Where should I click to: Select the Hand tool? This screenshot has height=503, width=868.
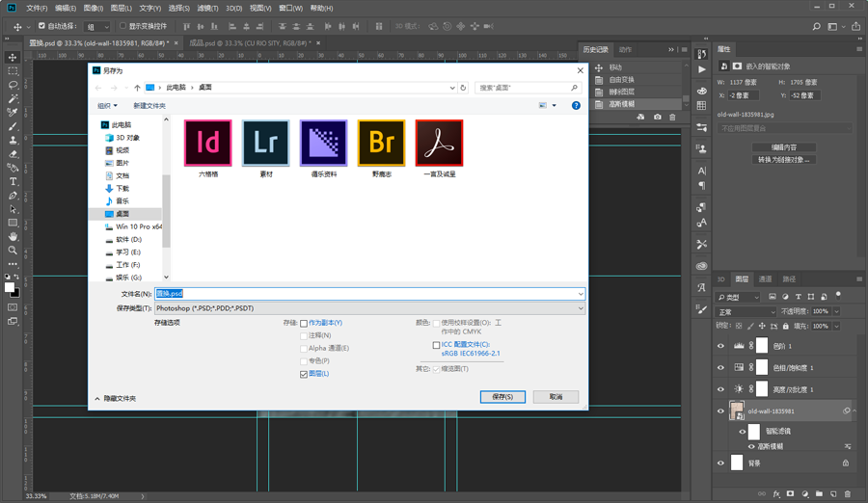pos(13,236)
